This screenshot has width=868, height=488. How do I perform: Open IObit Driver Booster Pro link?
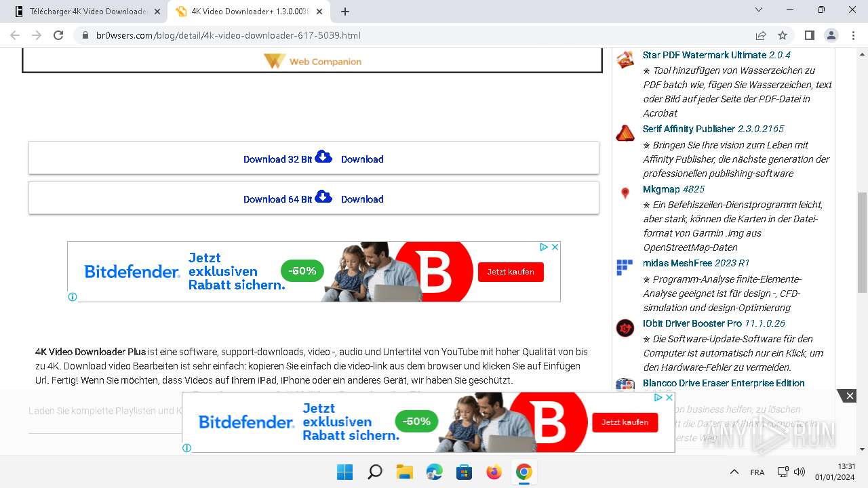(x=714, y=323)
